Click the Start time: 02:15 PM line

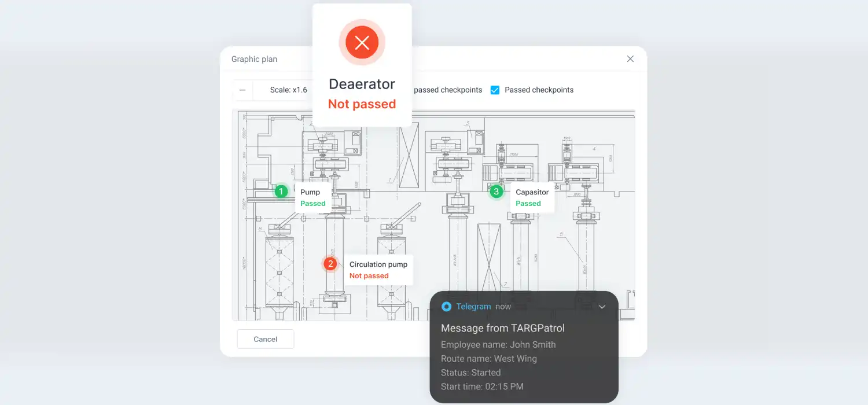[482, 386]
